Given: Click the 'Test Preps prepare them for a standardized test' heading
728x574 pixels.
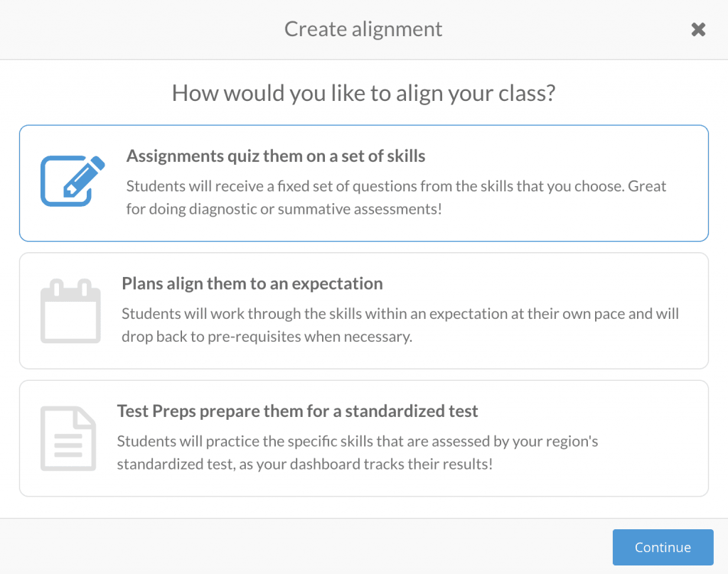Looking at the screenshot, I should pyautogui.click(x=298, y=411).
